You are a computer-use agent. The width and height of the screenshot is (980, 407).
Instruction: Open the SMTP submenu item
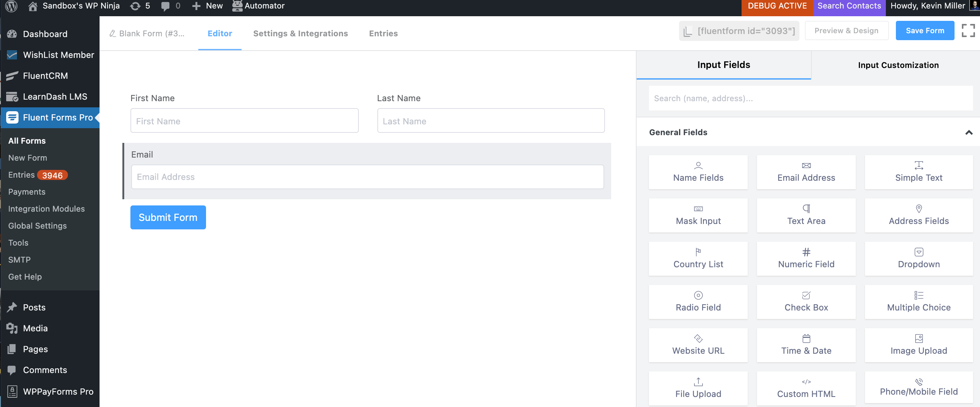tap(19, 260)
